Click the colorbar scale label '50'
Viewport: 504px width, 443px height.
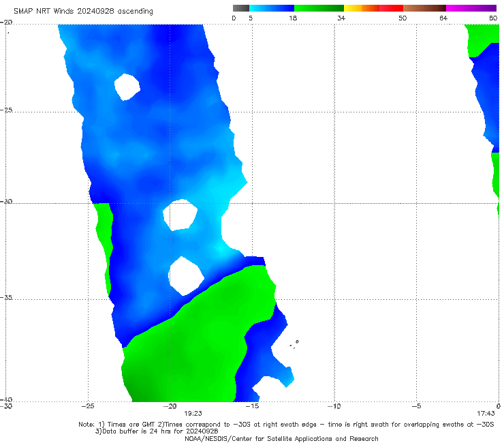click(x=403, y=18)
